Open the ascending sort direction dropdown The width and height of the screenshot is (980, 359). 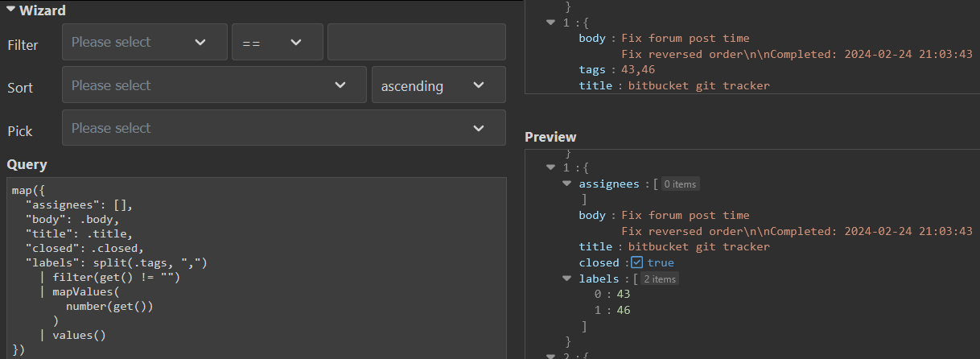click(x=439, y=85)
